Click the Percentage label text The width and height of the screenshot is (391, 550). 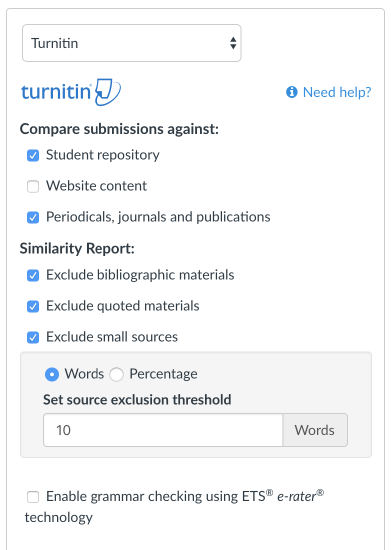163,374
